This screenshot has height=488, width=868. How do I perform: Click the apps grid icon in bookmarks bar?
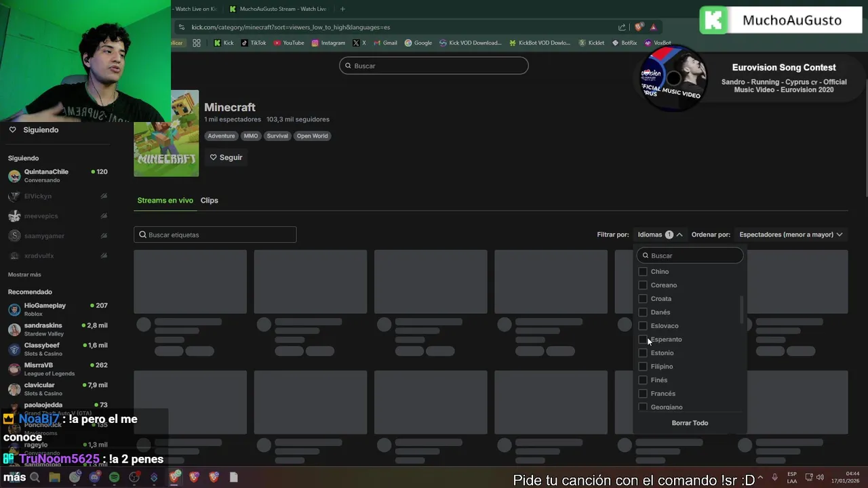pos(197,43)
